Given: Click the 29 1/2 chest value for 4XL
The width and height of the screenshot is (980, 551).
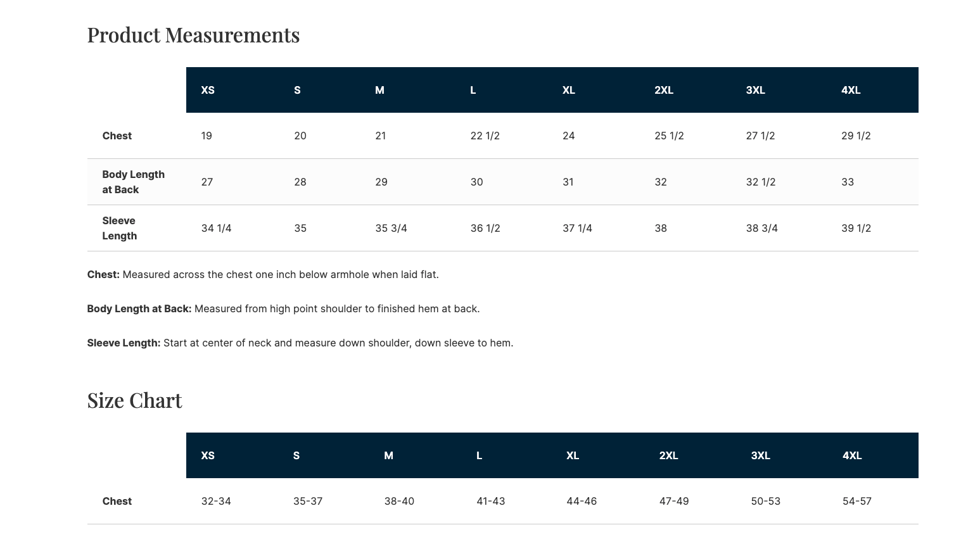Looking at the screenshot, I should (x=856, y=136).
